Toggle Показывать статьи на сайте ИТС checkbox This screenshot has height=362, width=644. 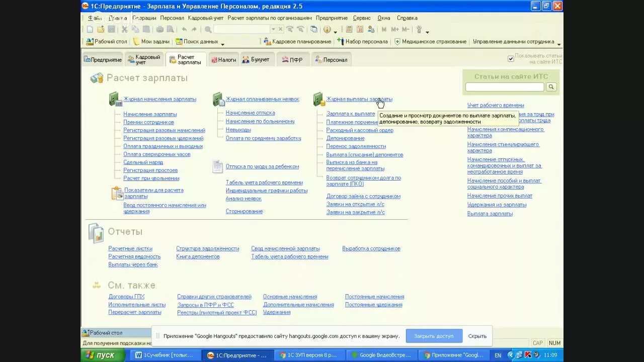(x=511, y=59)
